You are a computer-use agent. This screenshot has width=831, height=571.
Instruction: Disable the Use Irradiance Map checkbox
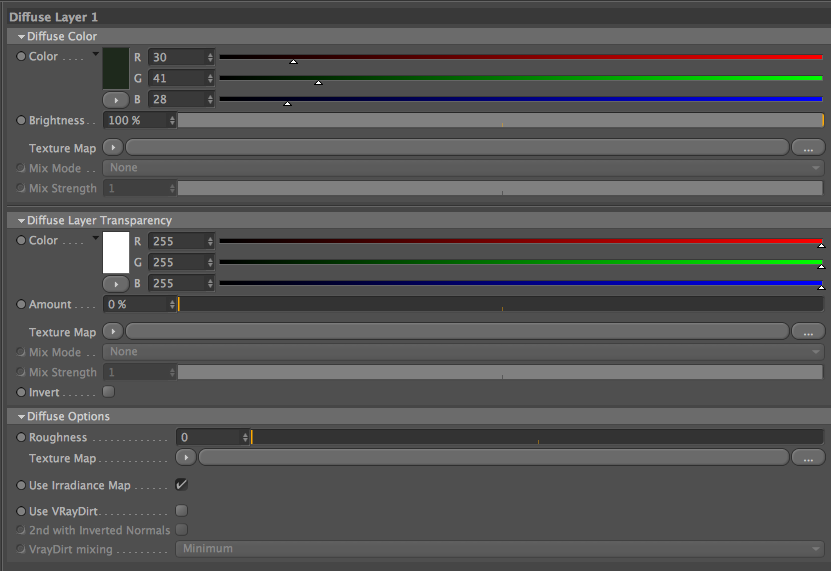point(181,485)
